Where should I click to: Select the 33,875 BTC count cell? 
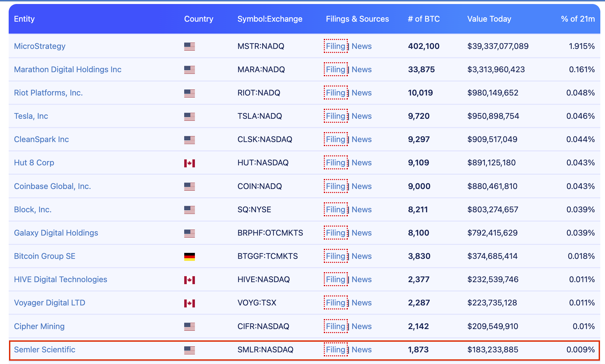421,70
